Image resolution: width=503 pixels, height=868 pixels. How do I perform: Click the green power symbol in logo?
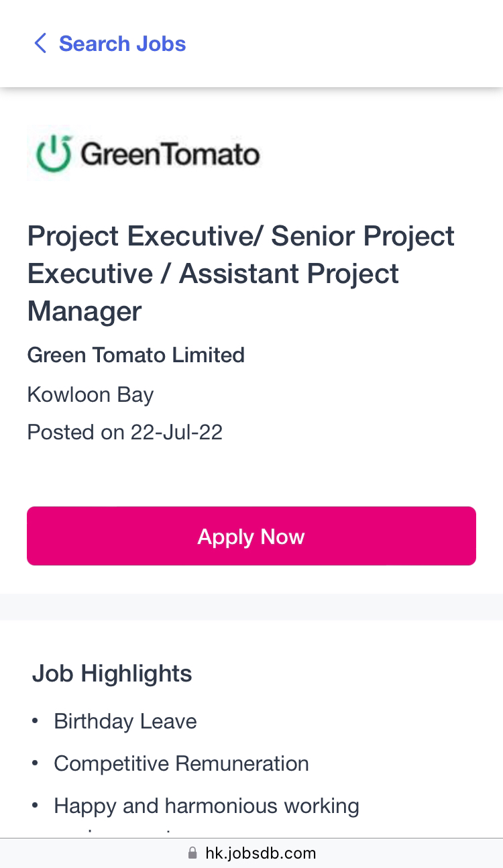pyautogui.click(x=53, y=154)
